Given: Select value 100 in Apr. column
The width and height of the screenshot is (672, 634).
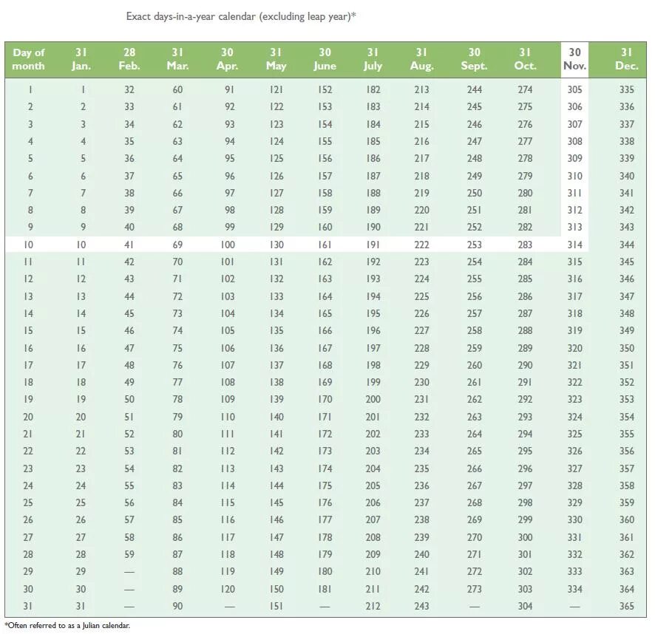Looking at the screenshot, I should tap(228, 245).
